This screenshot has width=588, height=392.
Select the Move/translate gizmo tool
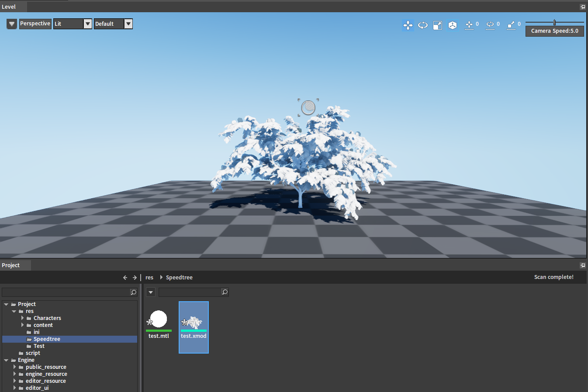click(x=408, y=25)
